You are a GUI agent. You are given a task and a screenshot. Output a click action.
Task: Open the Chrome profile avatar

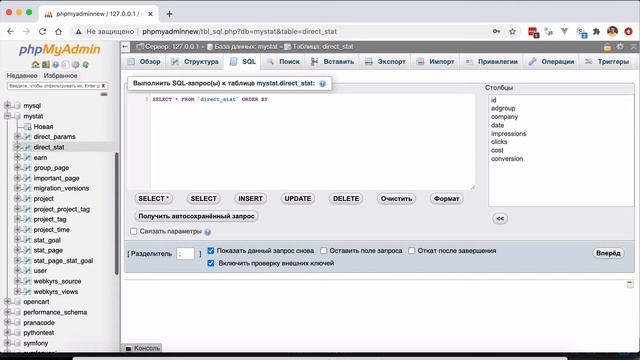point(612,31)
